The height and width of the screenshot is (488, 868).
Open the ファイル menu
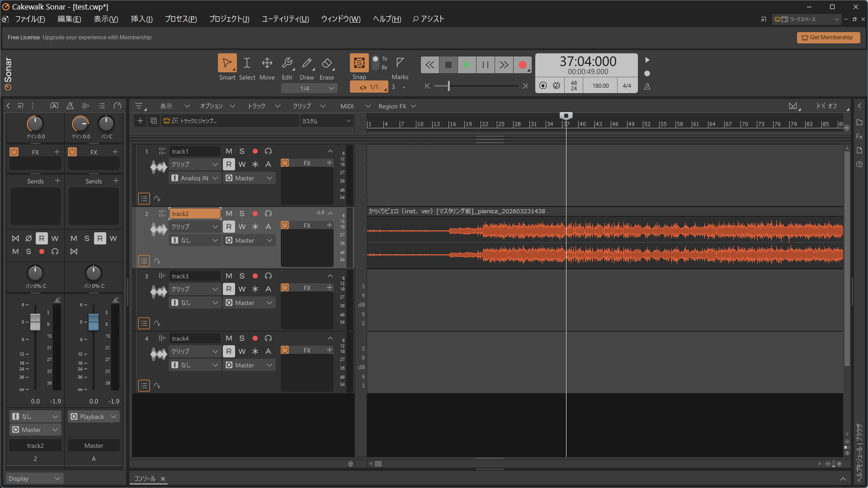pyautogui.click(x=30, y=19)
